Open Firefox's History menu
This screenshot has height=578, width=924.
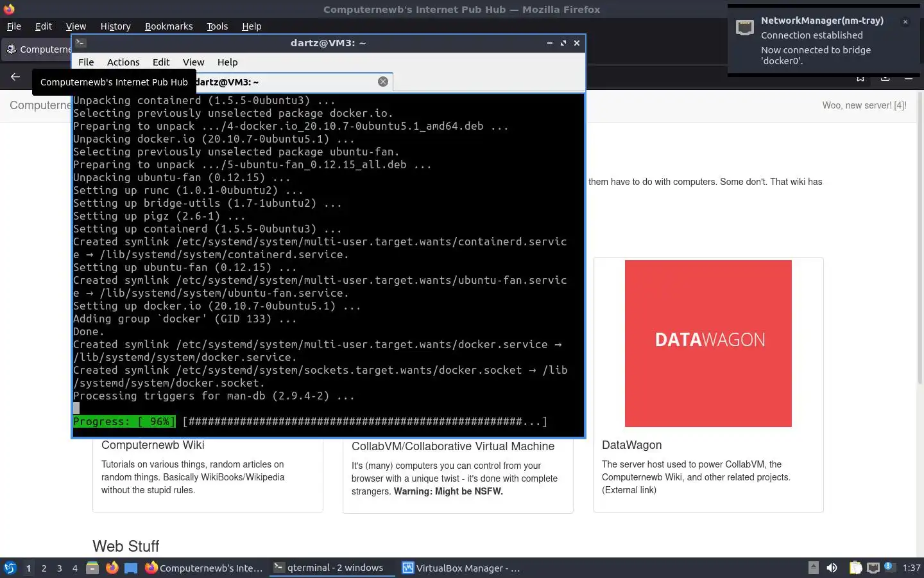pyautogui.click(x=116, y=26)
